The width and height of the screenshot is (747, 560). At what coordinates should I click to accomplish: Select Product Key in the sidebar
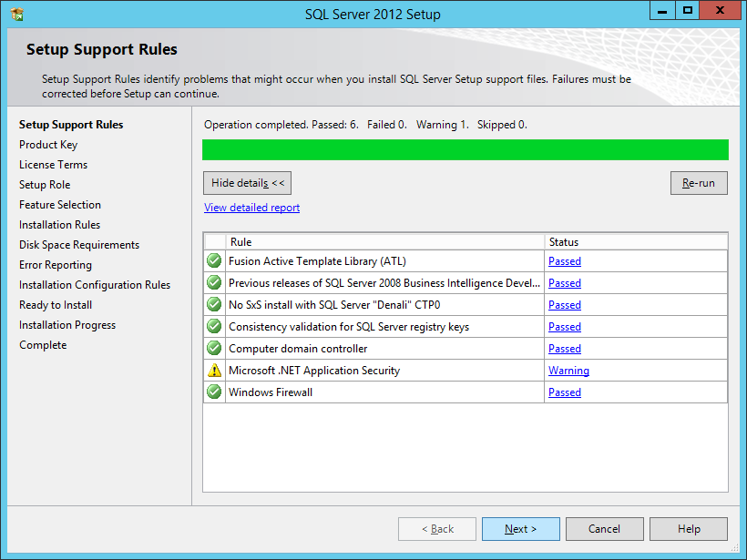48,144
